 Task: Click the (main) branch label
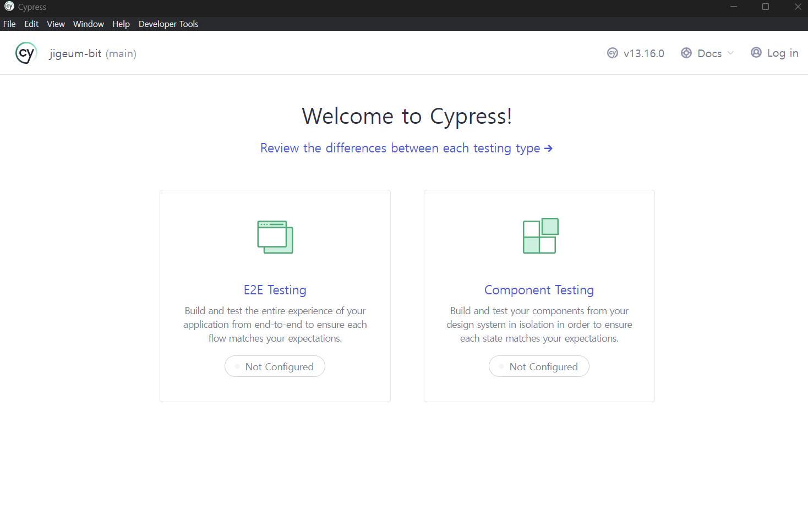121,53
